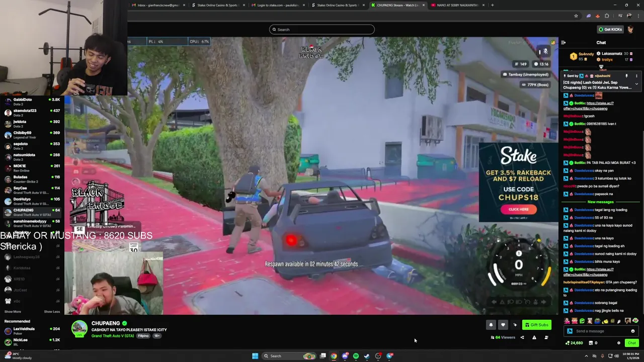Click the heart follow icon under the stream
Viewport: 644px width, 362px height.
[503, 325]
